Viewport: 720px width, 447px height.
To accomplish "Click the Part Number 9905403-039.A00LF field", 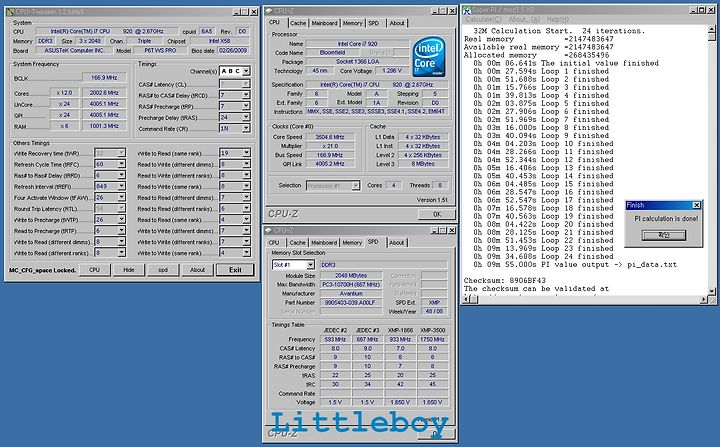I will [x=350, y=302].
